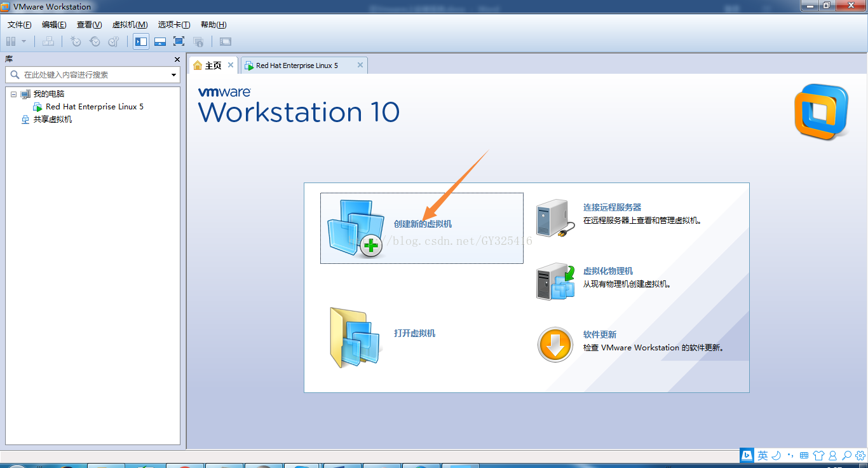Click the 软件更新 link
Viewport: 868px width, 468px height.
click(600, 334)
